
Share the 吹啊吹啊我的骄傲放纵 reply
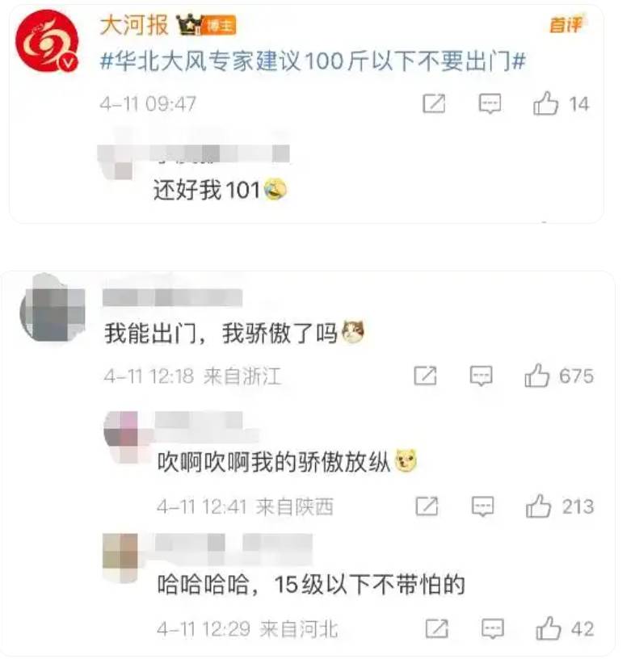click(427, 506)
